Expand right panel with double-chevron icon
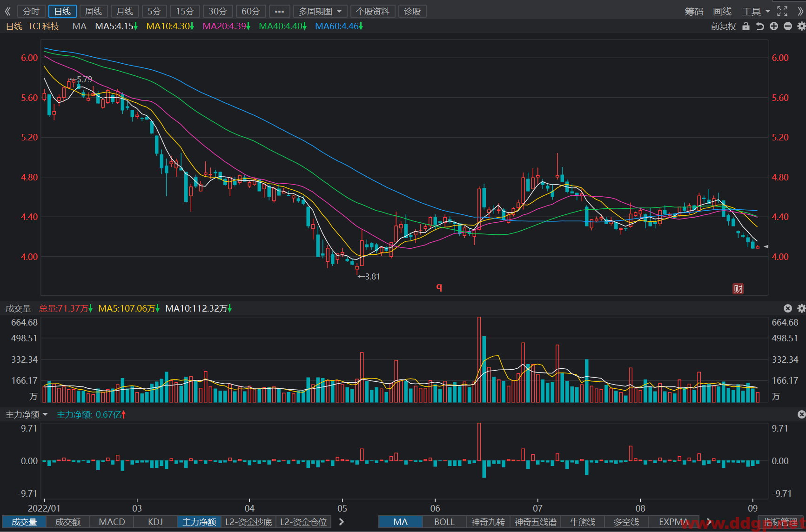The width and height of the screenshot is (806, 532). pos(801,11)
